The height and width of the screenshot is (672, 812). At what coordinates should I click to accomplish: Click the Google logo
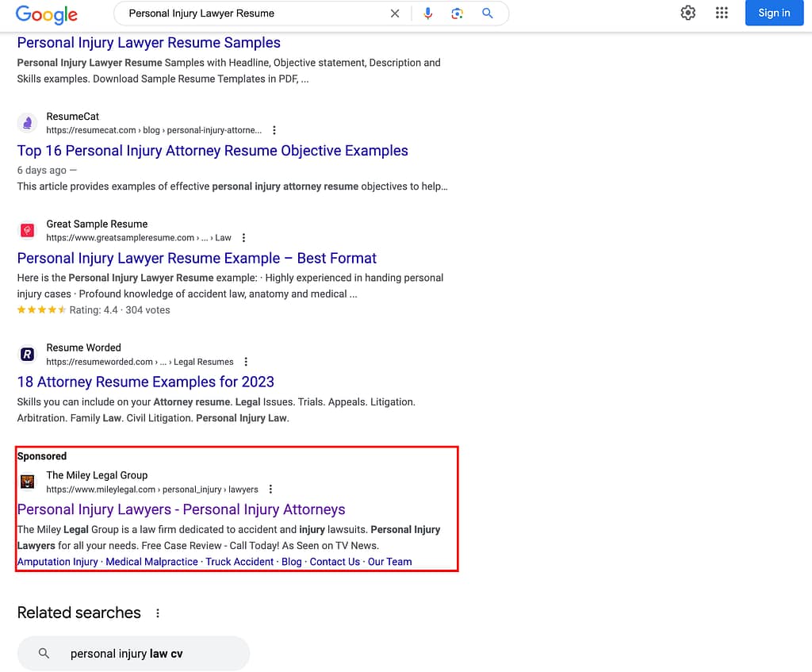pos(47,14)
